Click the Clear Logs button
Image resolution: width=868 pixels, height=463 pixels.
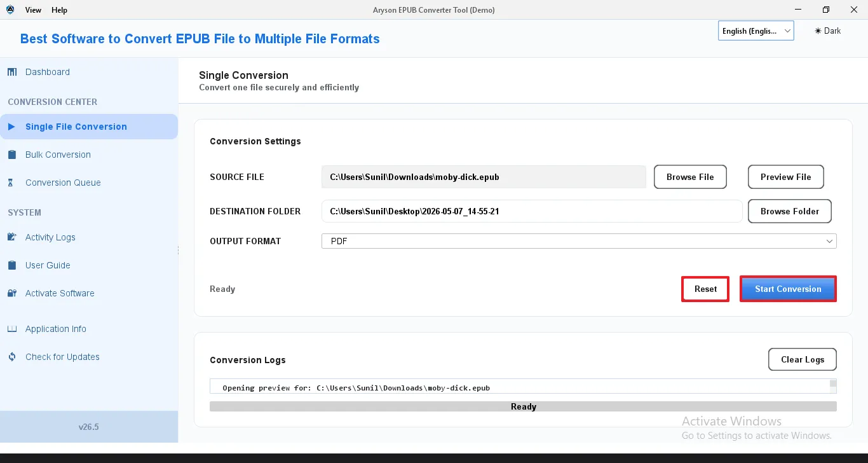coord(803,359)
